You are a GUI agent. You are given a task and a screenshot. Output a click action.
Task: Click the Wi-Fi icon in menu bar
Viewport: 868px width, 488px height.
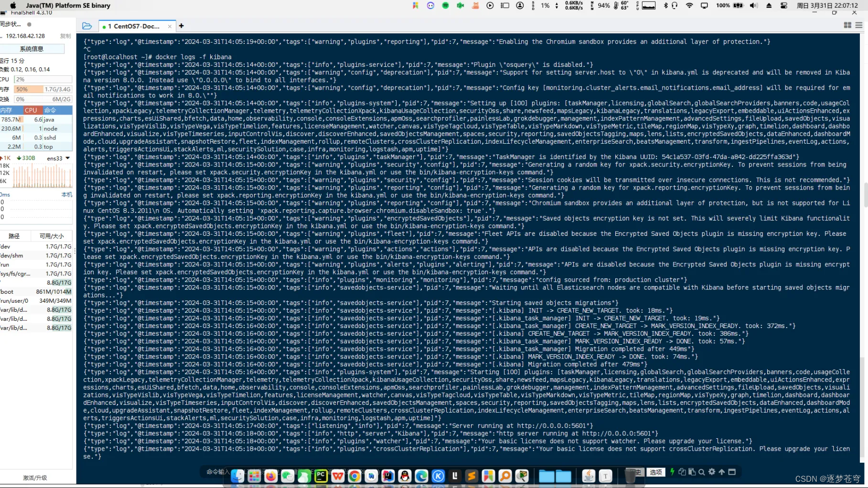point(689,5)
